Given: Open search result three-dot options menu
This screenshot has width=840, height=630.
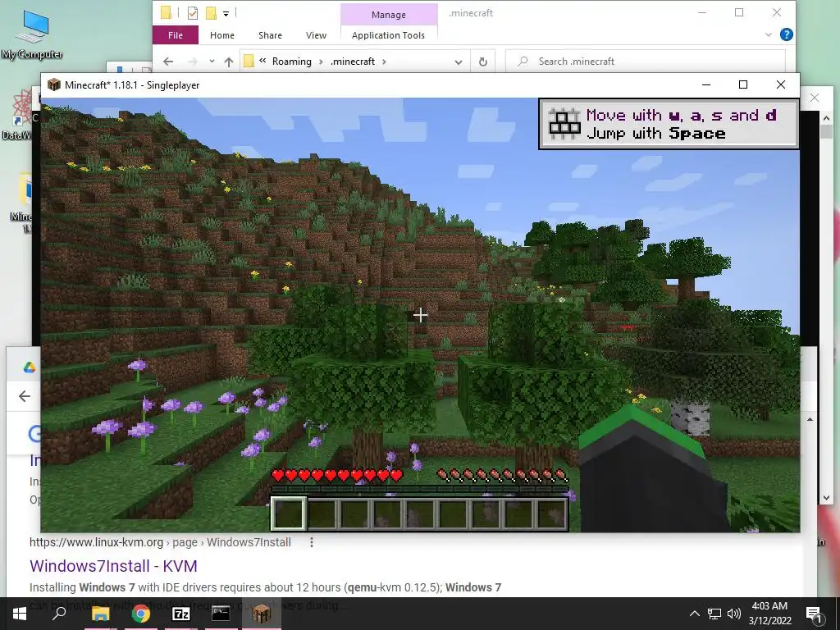Looking at the screenshot, I should [x=311, y=543].
